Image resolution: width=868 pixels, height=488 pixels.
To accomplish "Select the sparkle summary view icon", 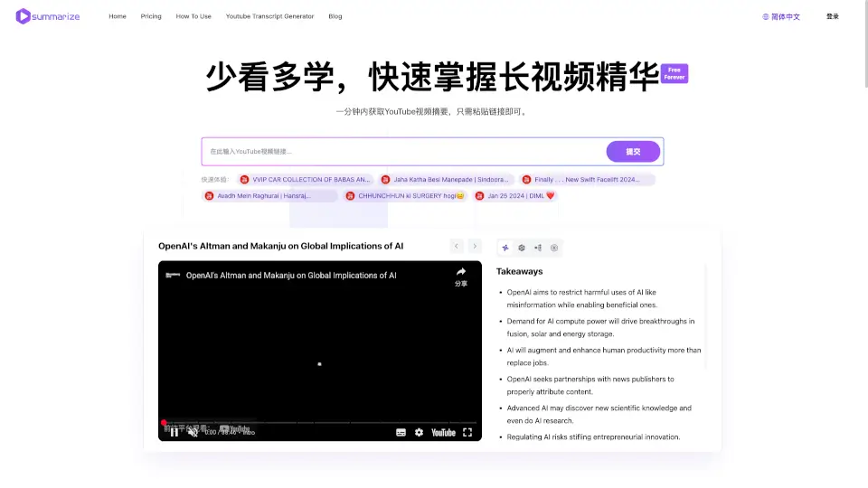I will (x=505, y=248).
